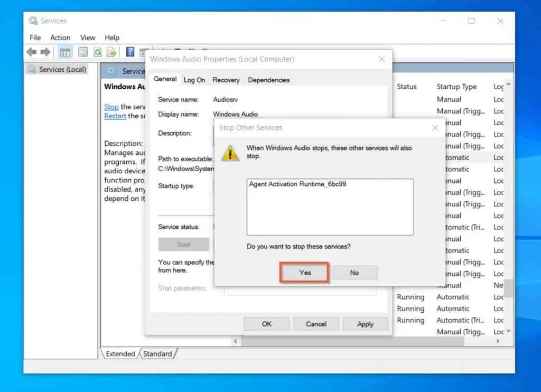Image resolution: width=541 pixels, height=392 pixels.
Task: Minimize the Services window
Action: 443,21
